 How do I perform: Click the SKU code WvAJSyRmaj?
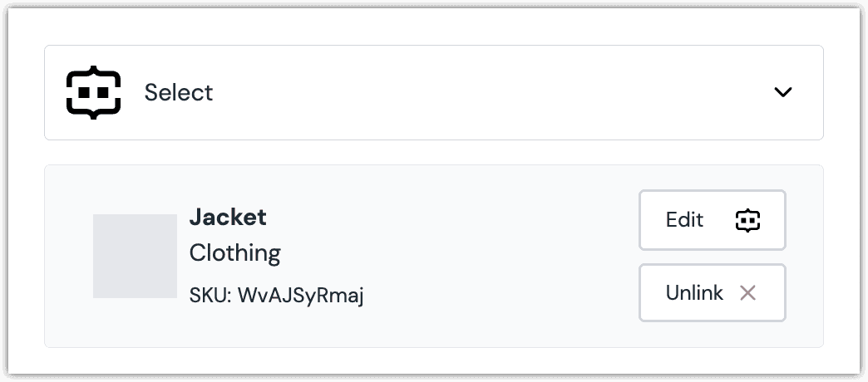click(x=301, y=295)
